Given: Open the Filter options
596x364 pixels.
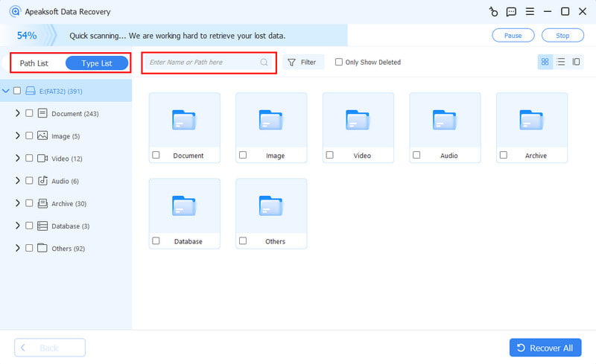Looking at the screenshot, I should [x=303, y=62].
